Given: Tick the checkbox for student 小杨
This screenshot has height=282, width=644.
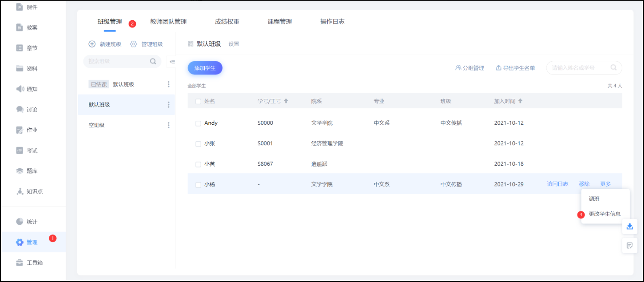Looking at the screenshot, I should point(198,185).
